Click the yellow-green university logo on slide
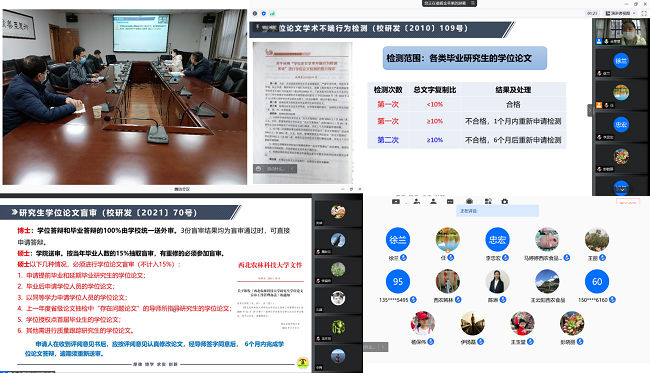This screenshot has width=650, height=373. 303,363
